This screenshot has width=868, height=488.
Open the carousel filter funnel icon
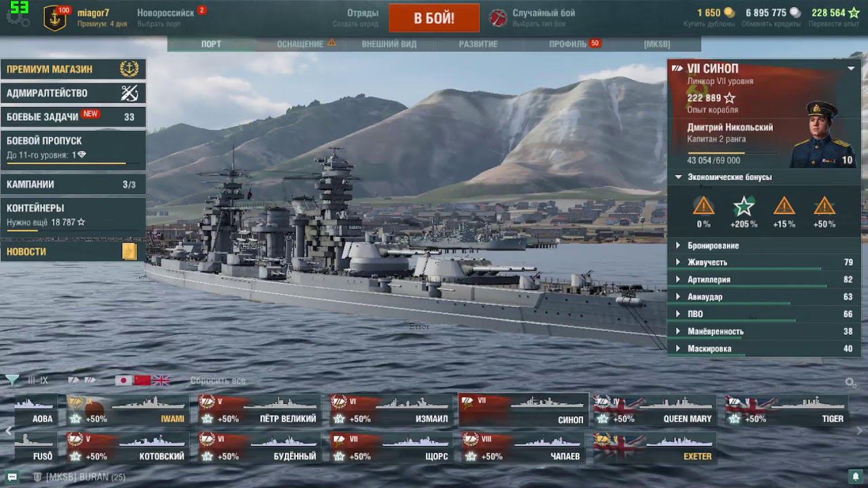(x=12, y=380)
